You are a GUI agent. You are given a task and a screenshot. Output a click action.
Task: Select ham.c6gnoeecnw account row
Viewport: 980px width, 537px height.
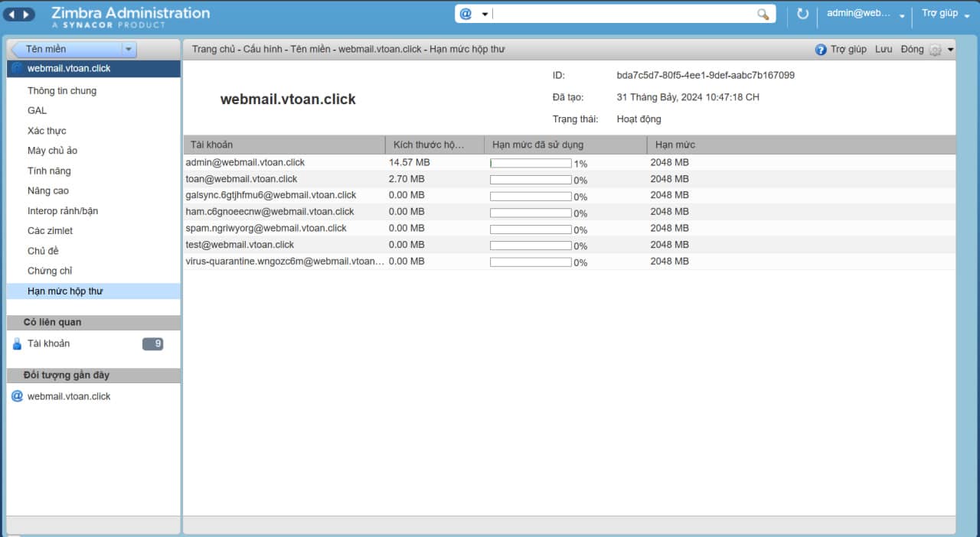[570, 212]
